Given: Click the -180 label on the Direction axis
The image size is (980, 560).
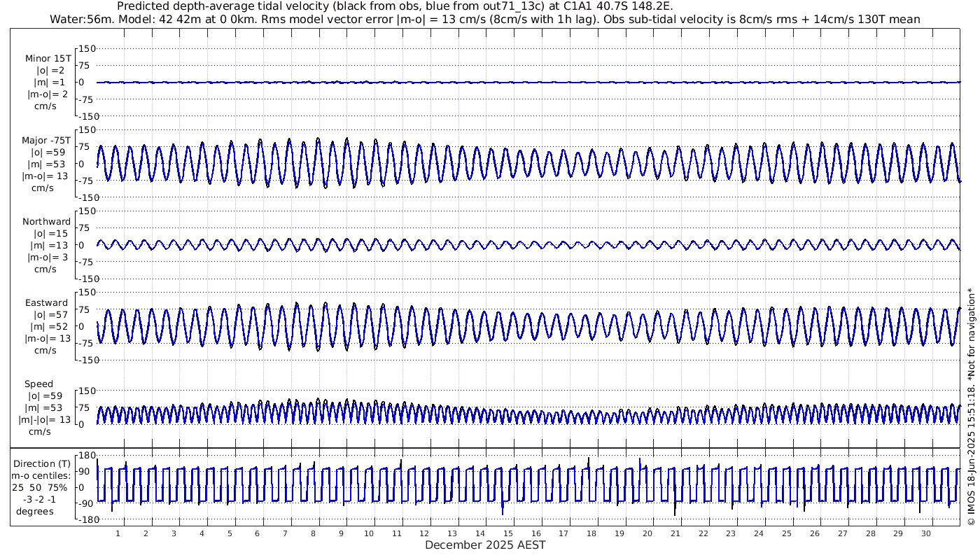Looking at the screenshot, I should coord(84,520).
